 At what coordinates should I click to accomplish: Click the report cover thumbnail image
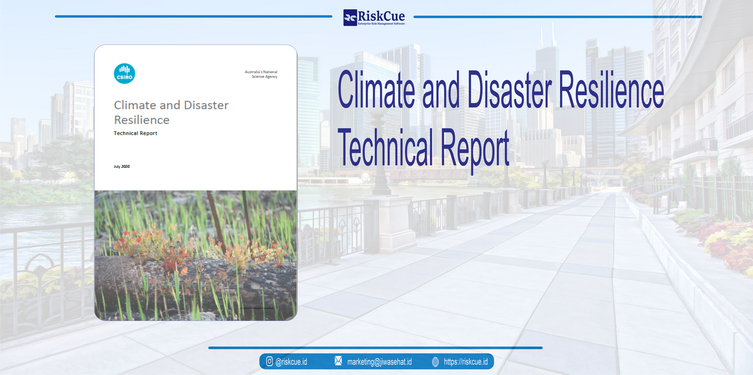(x=196, y=182)
